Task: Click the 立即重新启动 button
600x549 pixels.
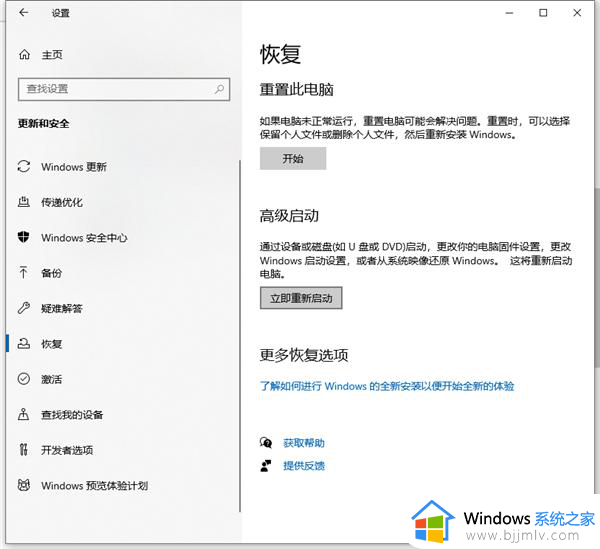Action: 301,298
